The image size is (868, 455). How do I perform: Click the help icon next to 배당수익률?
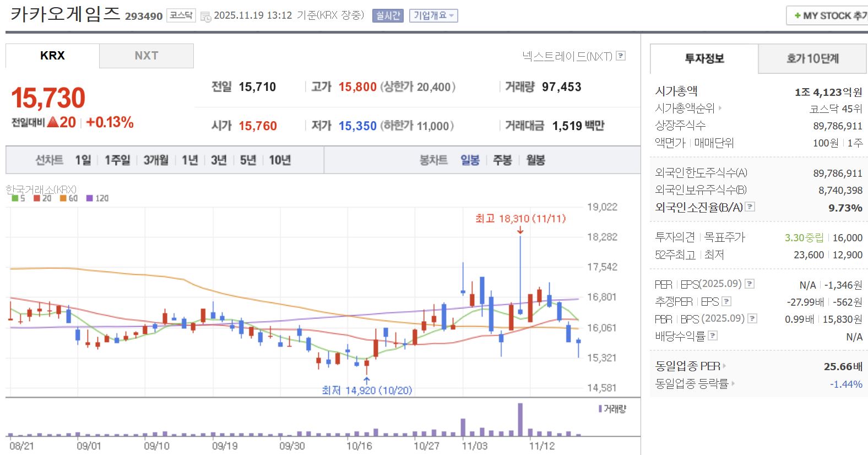[x=713, y=335]
